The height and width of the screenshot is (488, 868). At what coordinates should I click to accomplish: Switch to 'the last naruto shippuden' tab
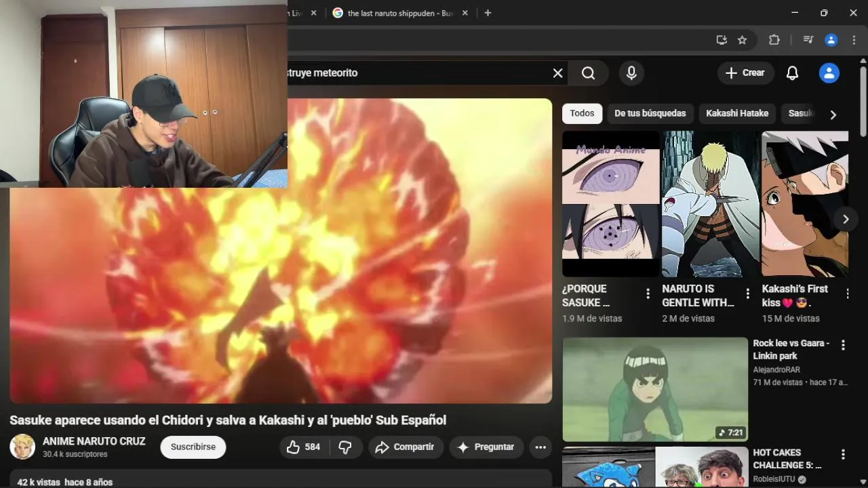pyautogui.click(x=399, y=13)
